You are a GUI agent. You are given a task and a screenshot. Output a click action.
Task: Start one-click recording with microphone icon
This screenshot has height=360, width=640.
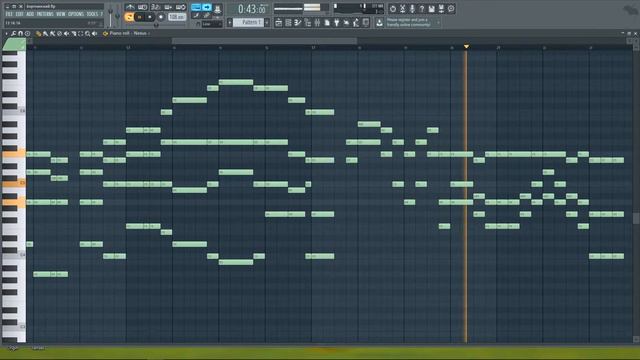pyautogui.click(x=412, y=9)
